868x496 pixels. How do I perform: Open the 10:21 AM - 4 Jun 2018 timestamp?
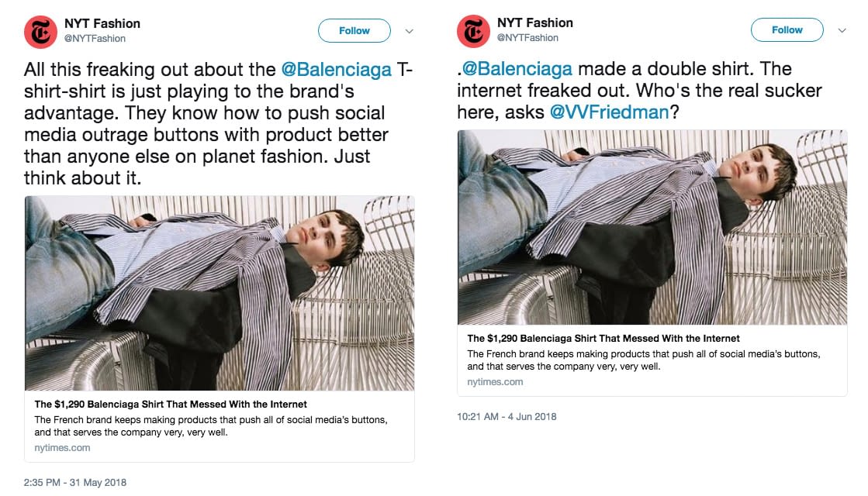pos(507,417)
